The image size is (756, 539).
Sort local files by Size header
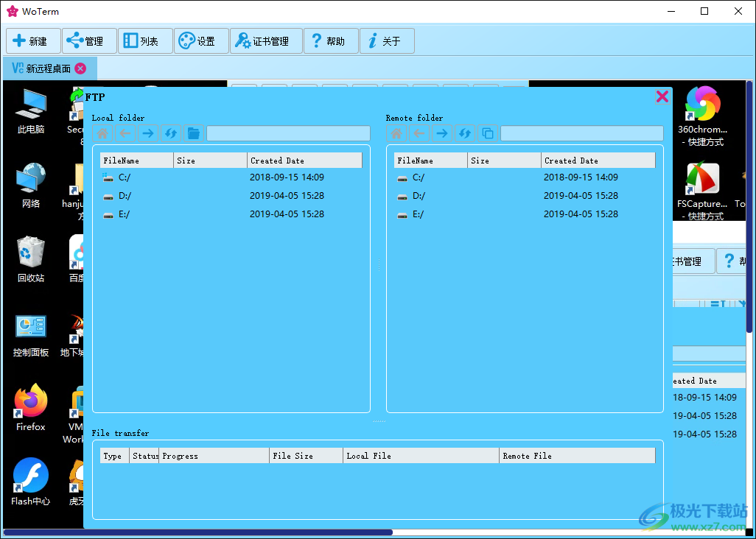[210, 161]
